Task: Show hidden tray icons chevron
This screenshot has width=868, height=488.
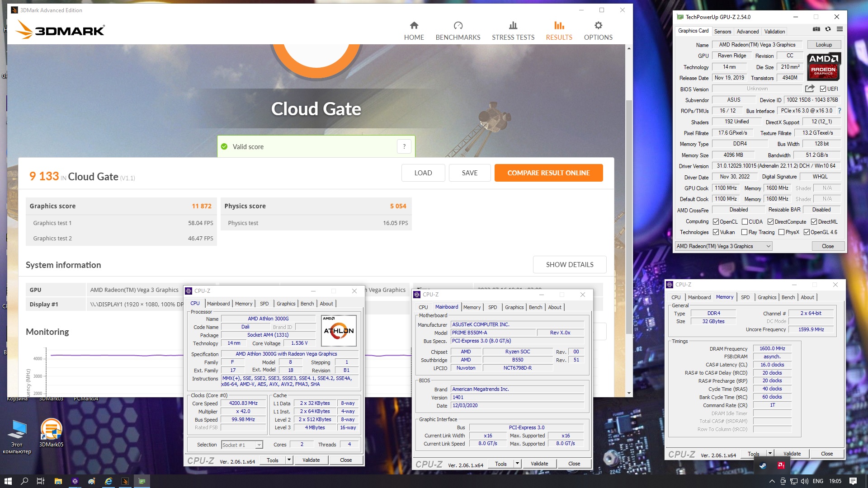Action: pos(772,481)
